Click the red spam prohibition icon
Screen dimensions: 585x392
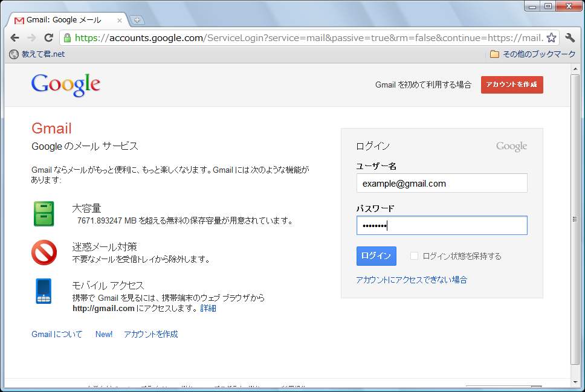coord(44,252)
